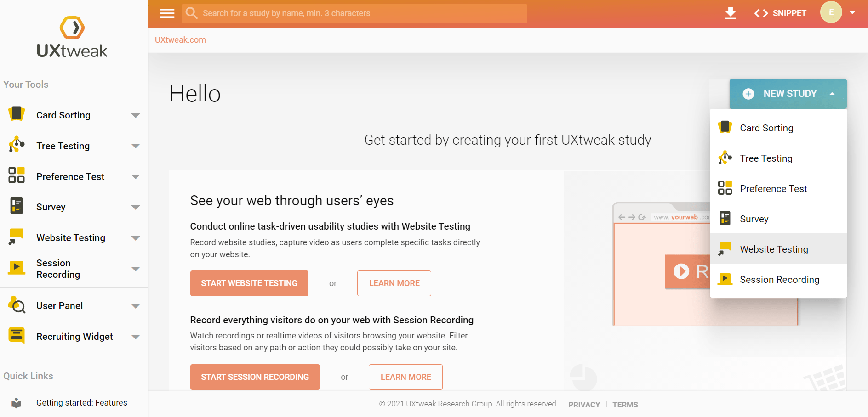Click Website Testing icon in New Study menu
The width and height of the screenshot is (868, 417).
pyautogui.click(x=725, y=248)
